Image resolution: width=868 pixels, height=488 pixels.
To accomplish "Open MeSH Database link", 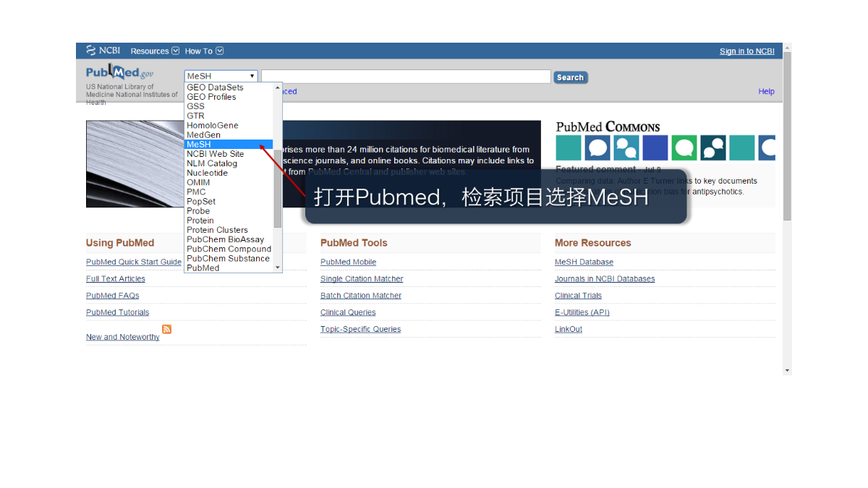I will point(584,262).
